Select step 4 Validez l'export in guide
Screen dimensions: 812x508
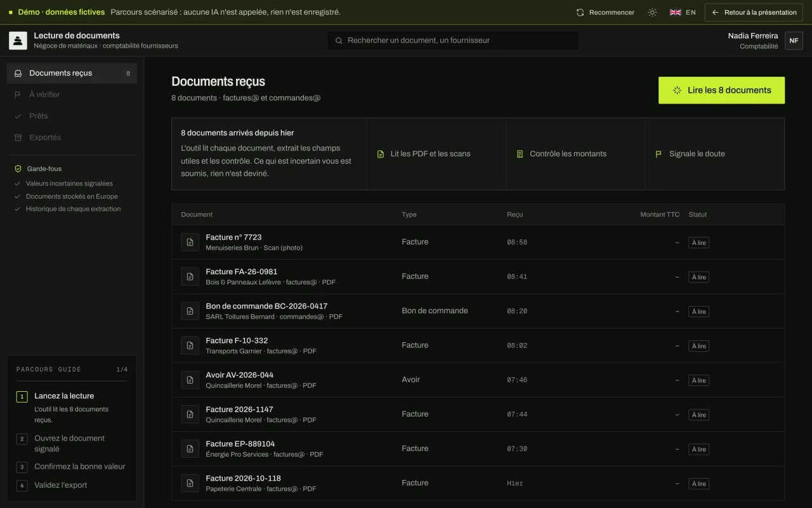tap(72, 485)
